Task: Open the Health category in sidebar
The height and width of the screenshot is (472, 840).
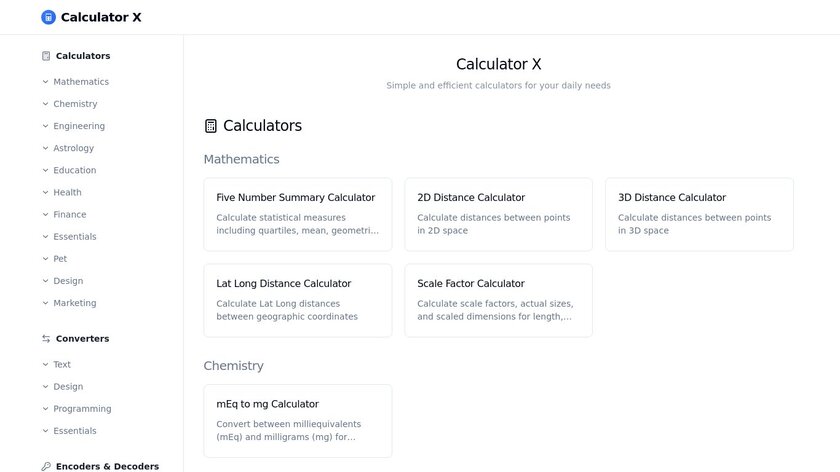Action: pyautogui.click(x=67, y=193)
